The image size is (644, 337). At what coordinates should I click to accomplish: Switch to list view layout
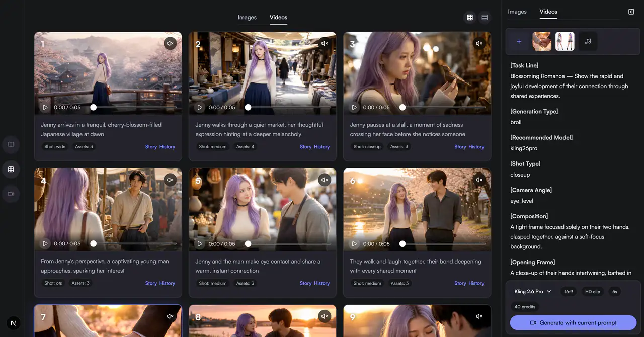[485, 17]
